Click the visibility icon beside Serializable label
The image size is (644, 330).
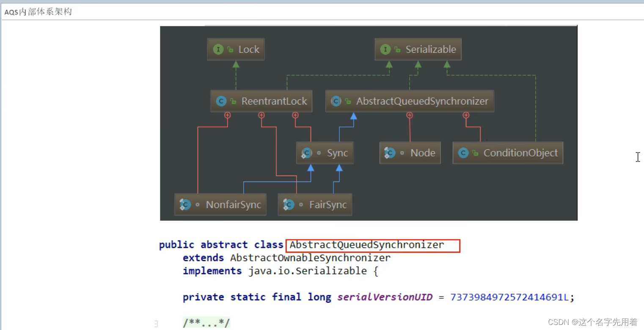click(397, 49)
